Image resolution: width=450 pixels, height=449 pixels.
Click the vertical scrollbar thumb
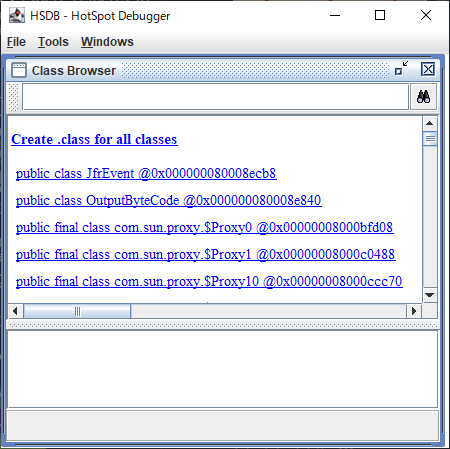[x=430, y=139]
